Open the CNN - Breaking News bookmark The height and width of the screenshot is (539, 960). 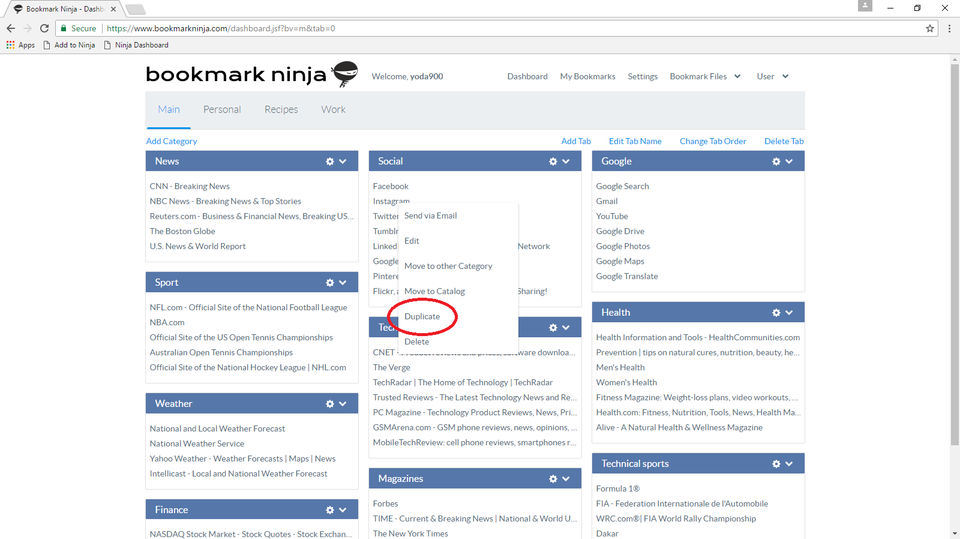190,186
